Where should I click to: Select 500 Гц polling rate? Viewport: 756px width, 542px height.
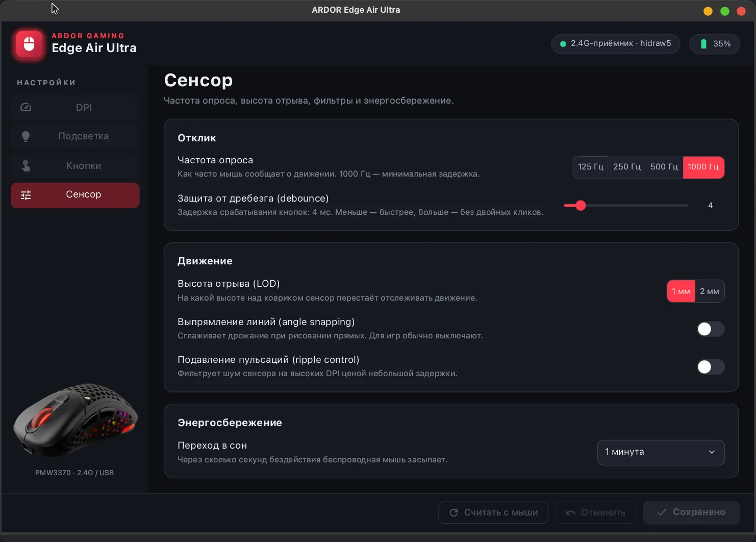point(664,167)
